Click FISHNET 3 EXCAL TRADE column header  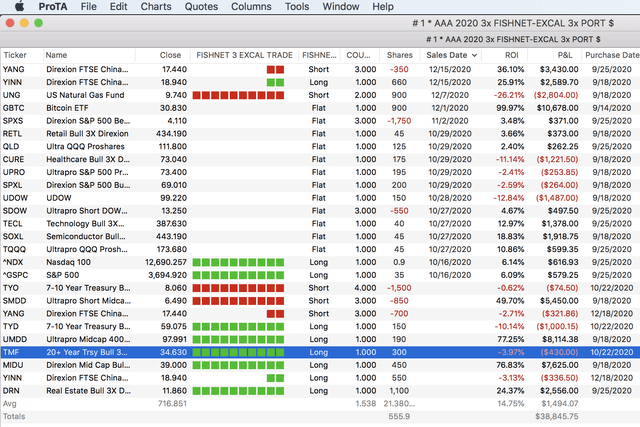coord(244,55)
